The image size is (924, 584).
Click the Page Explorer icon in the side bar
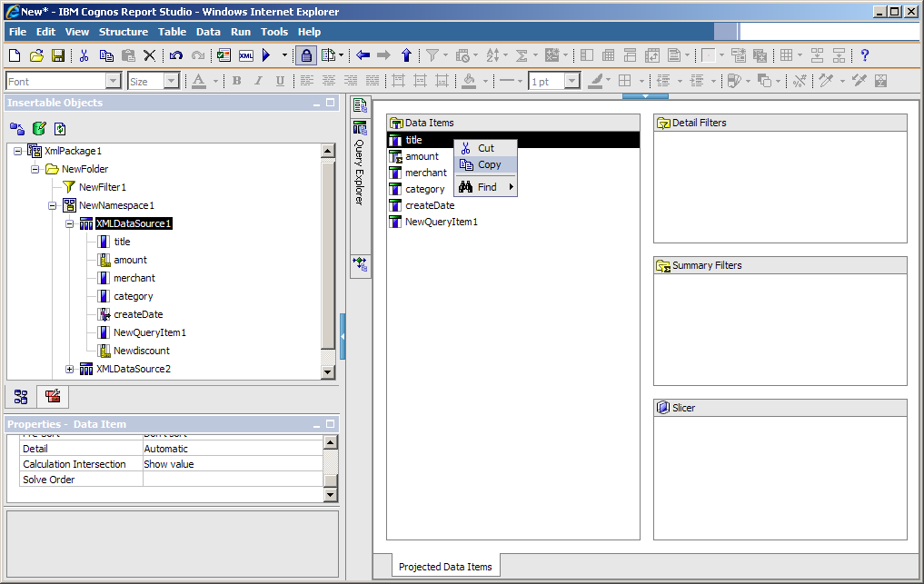coord(360,105)
